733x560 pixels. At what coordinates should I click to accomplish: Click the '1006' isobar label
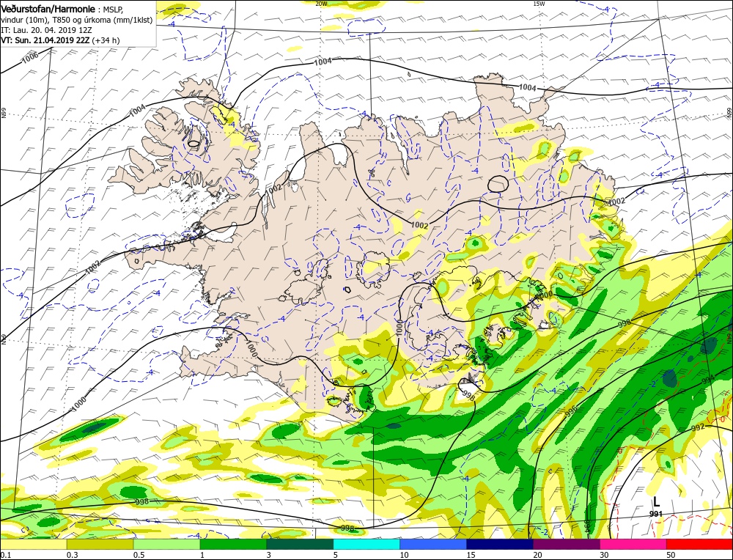pos(30,57)
